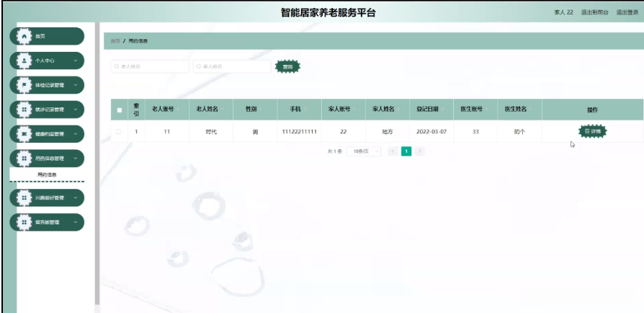Click 共 1 条 total count text
This screenshot has width=644, height=313.
(335, 151)
